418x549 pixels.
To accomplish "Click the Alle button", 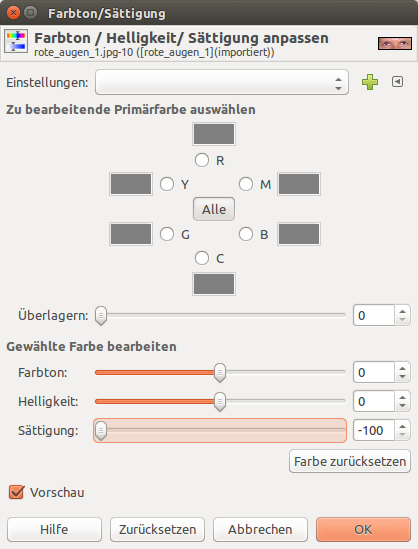I will [214, 209].
